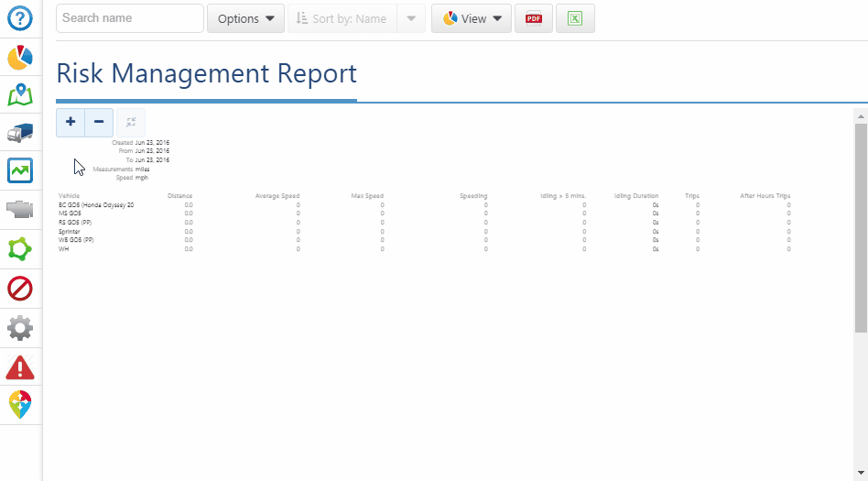Click the Sort by: Name button
This screenshot has width=868, height=481.
tap(342, 18)
